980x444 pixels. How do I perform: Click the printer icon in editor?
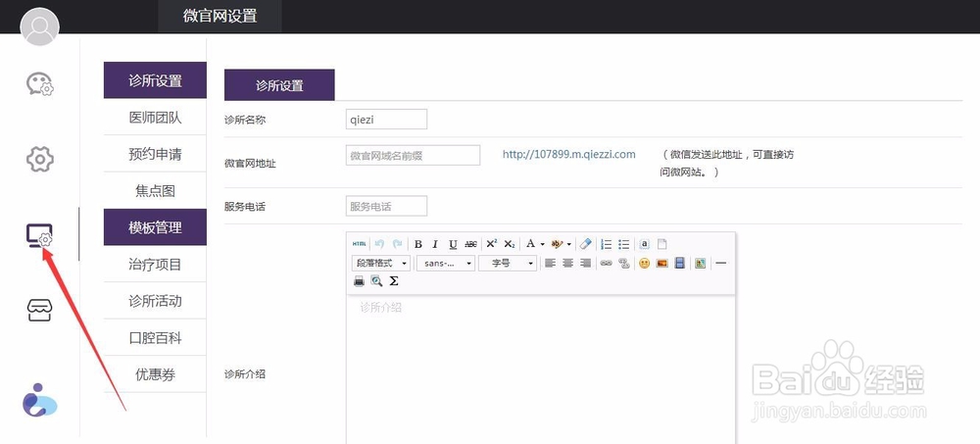click(359, 281)
